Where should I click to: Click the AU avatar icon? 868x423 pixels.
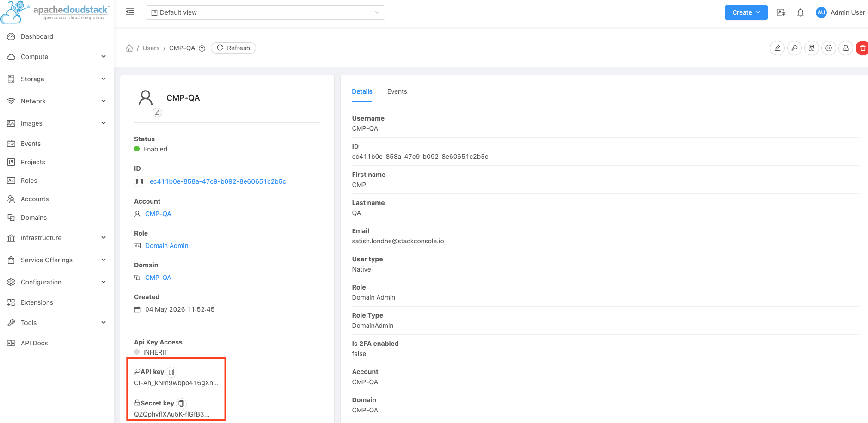[x=821, y=12]
